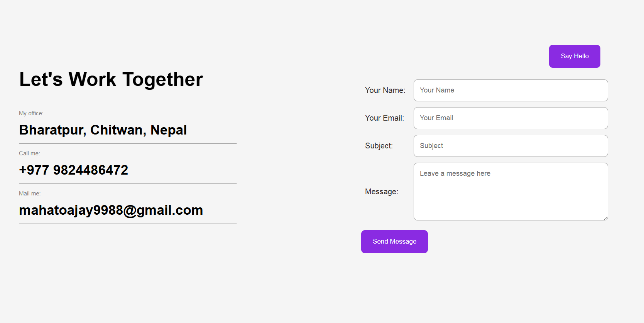Click the "Your Email:" form label
The height and width of the screenshot is (323, 644).
pos(384,118)
